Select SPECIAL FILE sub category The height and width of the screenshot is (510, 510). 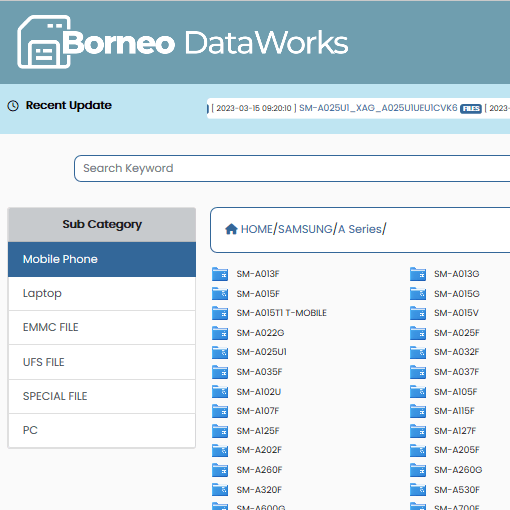(102, 396)
